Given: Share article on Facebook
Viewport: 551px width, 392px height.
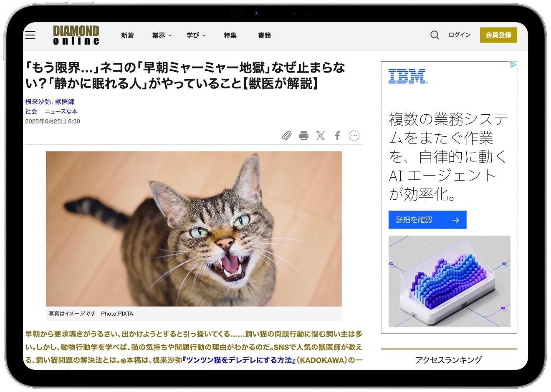Looking at the screenshot, I should tap(337, 136).
